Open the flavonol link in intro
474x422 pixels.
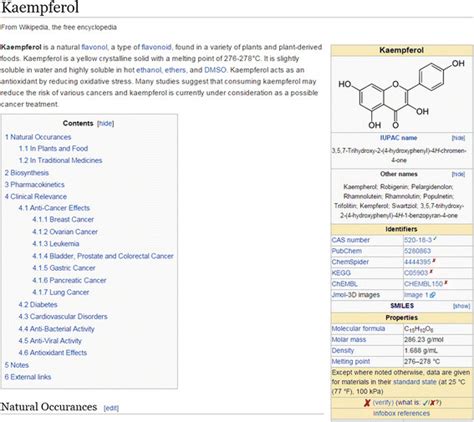click(x=94, y=47)
